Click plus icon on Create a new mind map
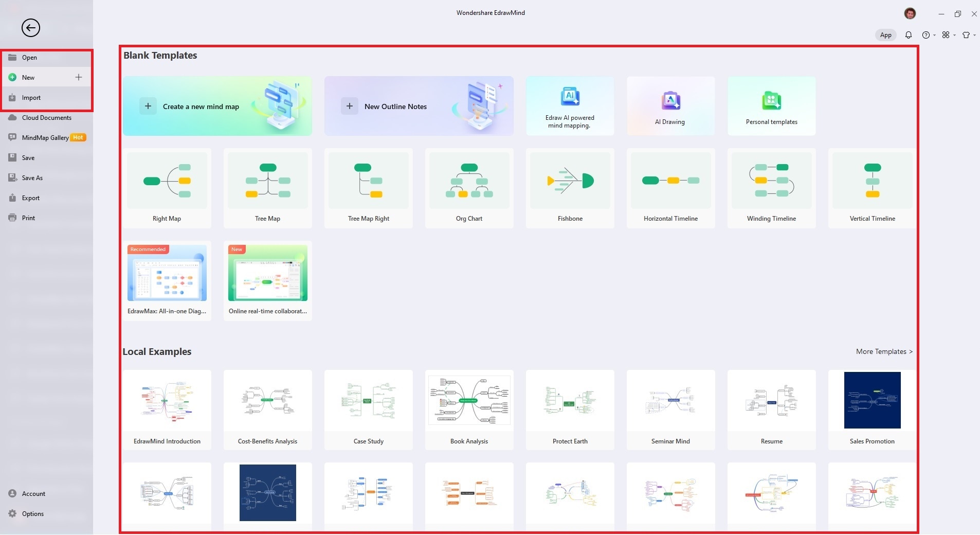Screen dimensions: 980x535 (x=148, y=106)
